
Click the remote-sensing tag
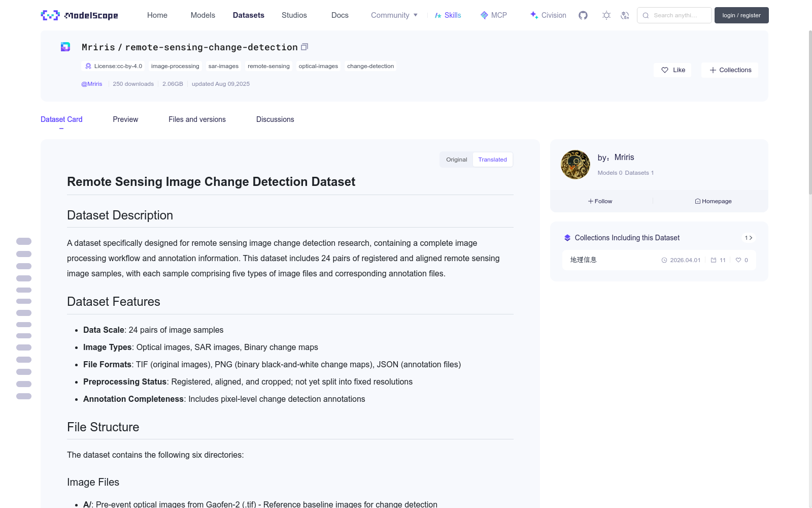click(x=268, y=66)
